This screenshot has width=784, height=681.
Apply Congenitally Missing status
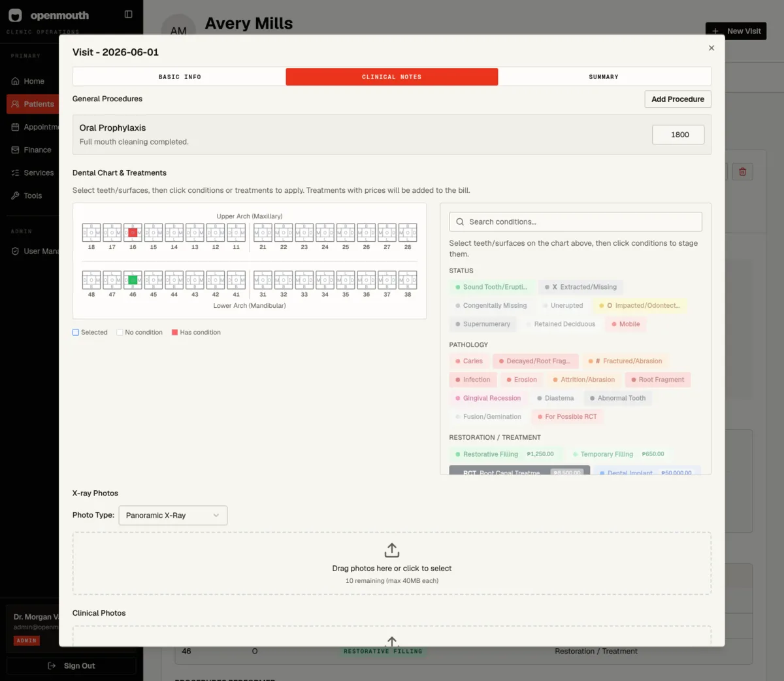coord(491,305)
